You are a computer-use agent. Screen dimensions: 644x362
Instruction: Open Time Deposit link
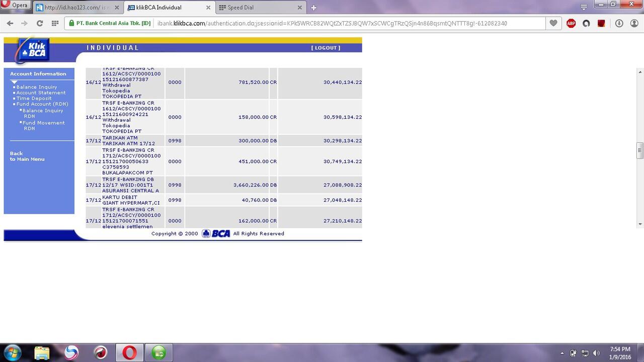pos(34,99)
